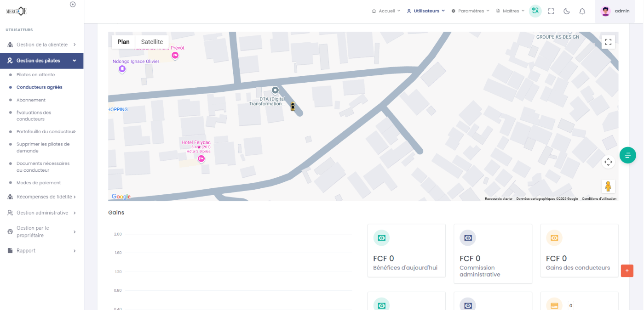Open Pilotes en attente page

35,75
